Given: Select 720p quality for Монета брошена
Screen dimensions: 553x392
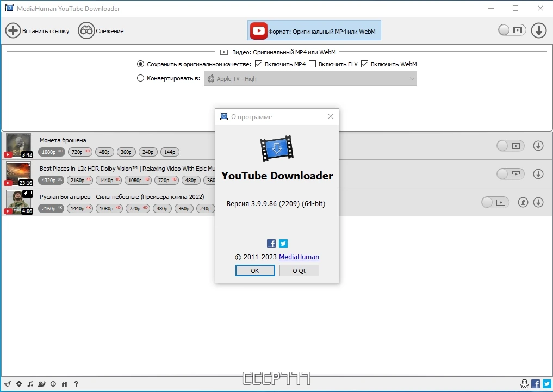Looking at the screenshot, I should tap(80, 152).
